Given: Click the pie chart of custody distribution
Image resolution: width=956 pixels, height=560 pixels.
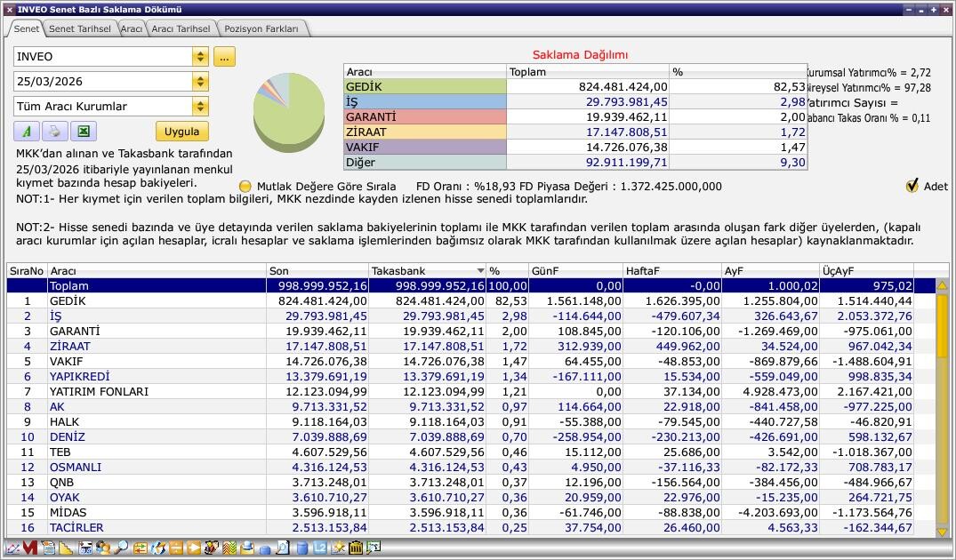Looking at the screenshot, I should point(288,112).
